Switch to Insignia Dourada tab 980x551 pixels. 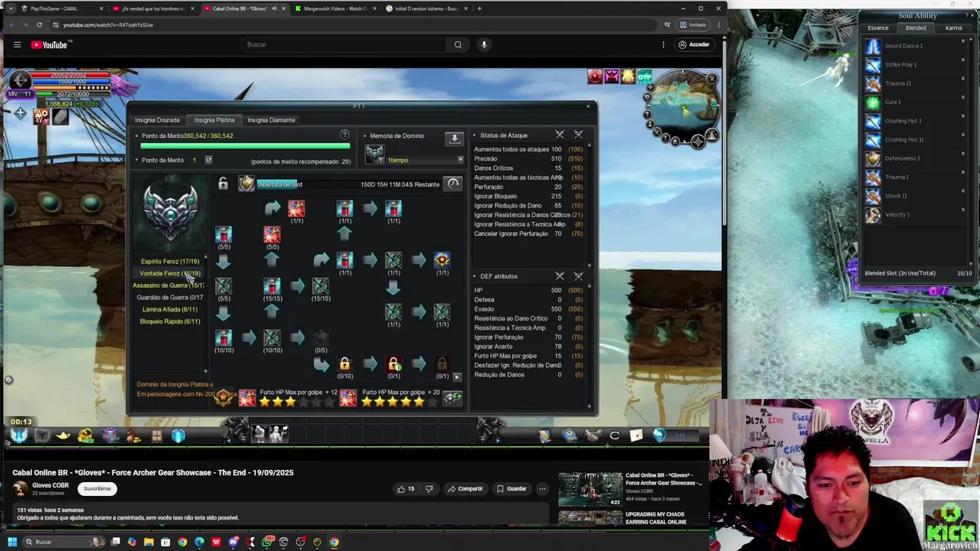click(x=157, y=120)
